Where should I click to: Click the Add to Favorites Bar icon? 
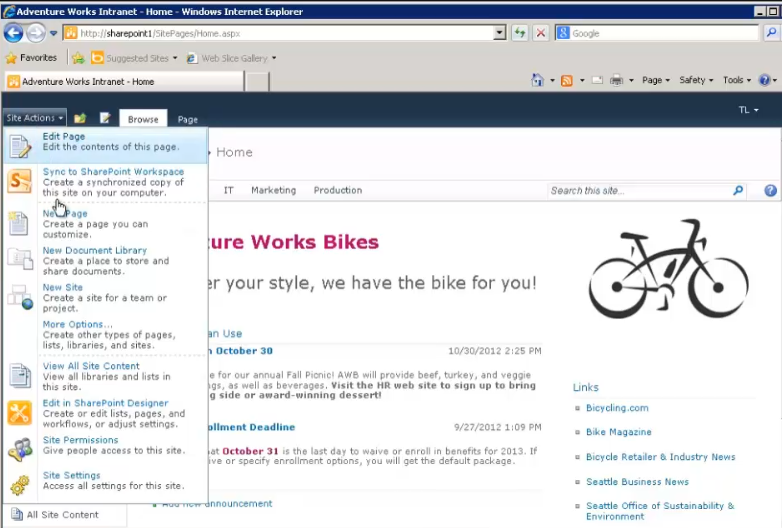78,58
